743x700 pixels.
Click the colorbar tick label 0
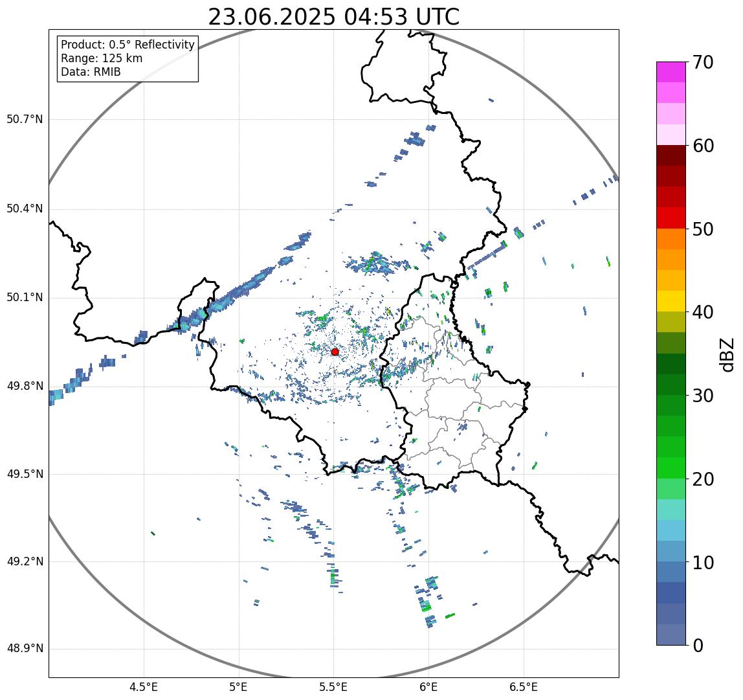698,646
